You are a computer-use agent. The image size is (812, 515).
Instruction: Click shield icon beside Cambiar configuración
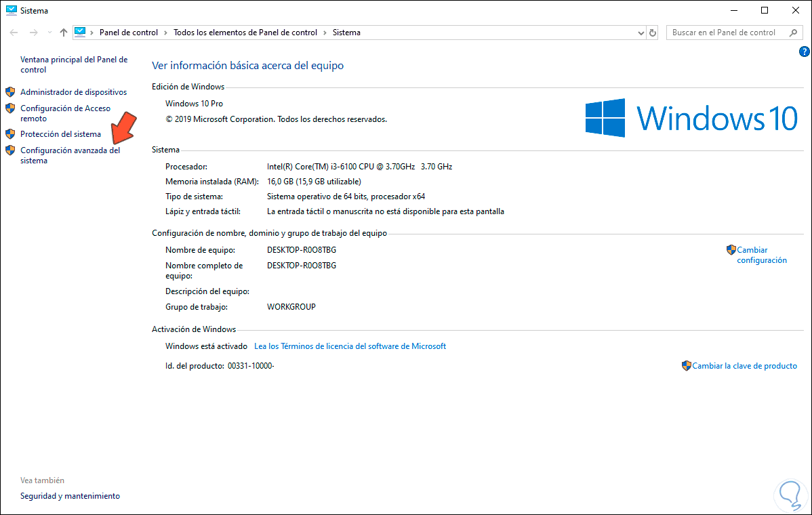pos(731,250)
